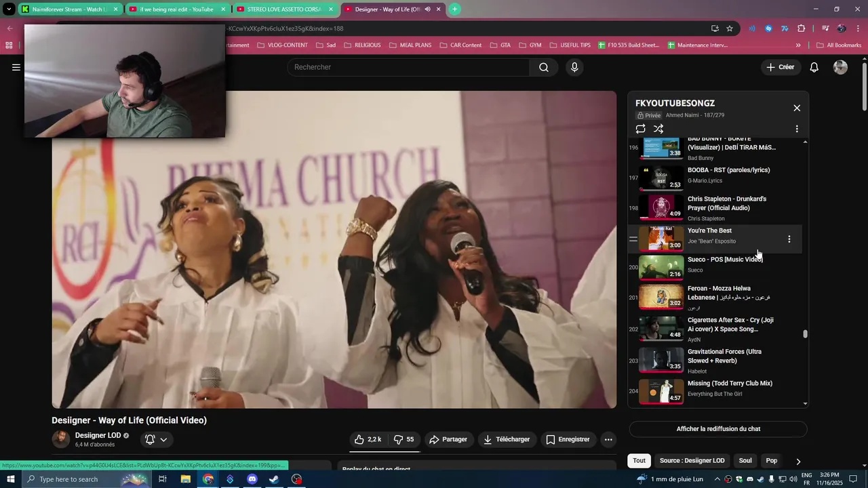Show hidden system tray icons
Viewport: 868px width, 488px height.
pos(717,479)
